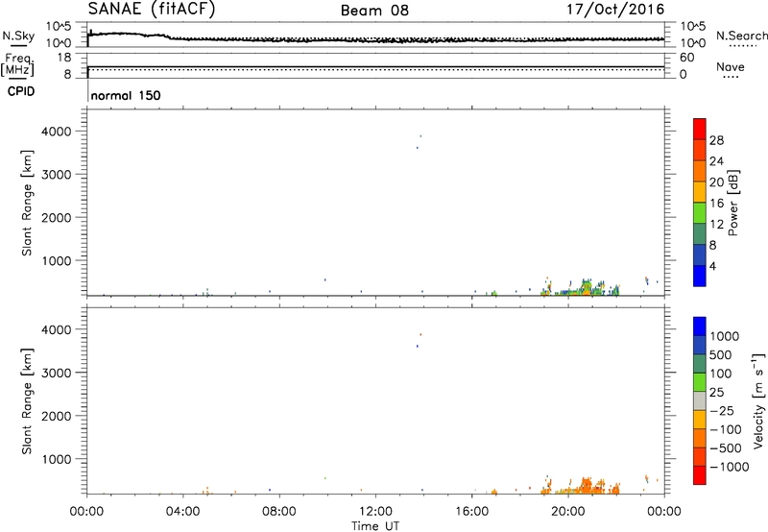Click the blue 1000 m/s velocity band
Screen dimensions: 768x532
click(700, 326)
